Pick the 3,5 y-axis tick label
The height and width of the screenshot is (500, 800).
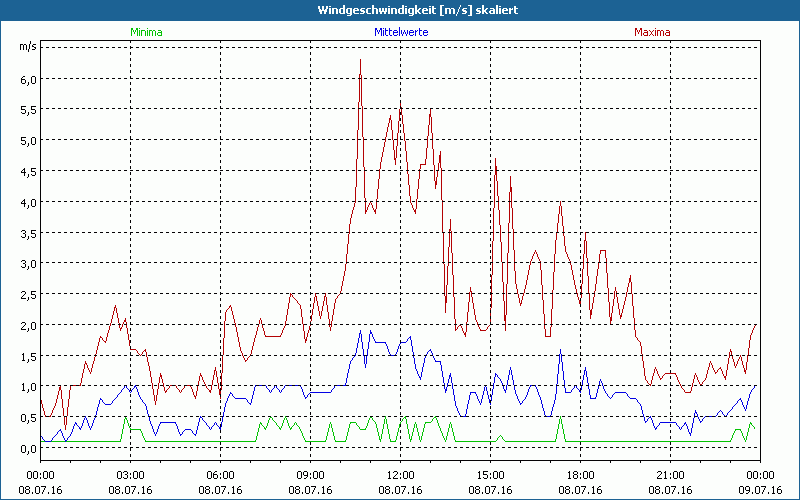click(28, 233)
